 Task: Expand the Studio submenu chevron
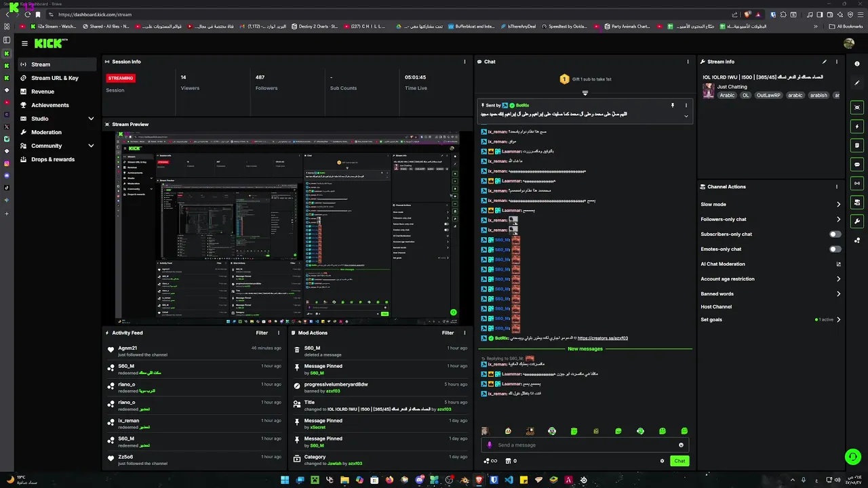click(91, 119)
